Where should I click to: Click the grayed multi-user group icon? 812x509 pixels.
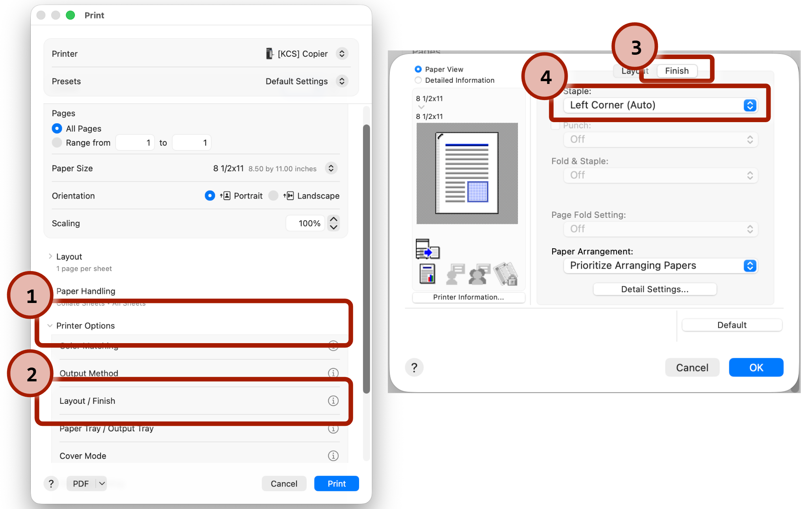pos(479,274)
